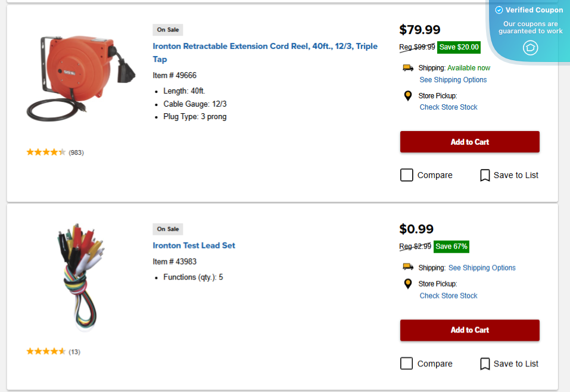Image resolution: width=570 pixels, height=392 pixels.
Task: Click the Save to List bookmark icon for the cord reel
Action: (x=485, y=175)
